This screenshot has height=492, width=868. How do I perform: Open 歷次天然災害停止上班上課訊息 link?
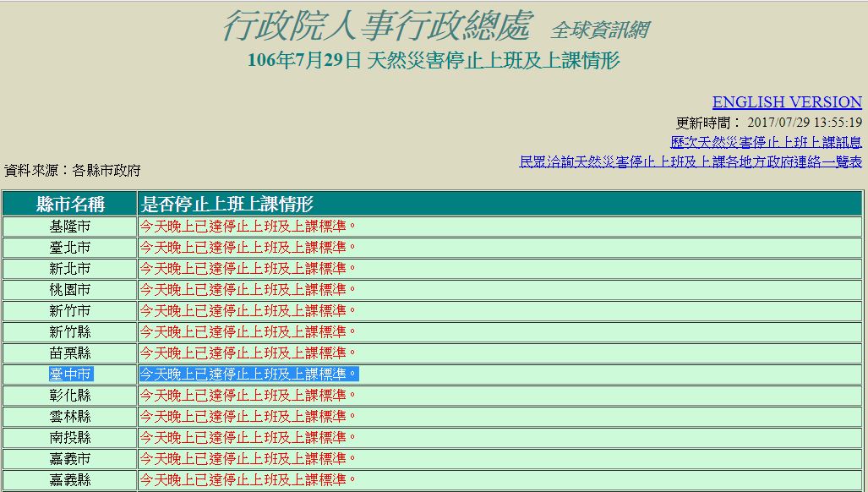tap(766, 142)
